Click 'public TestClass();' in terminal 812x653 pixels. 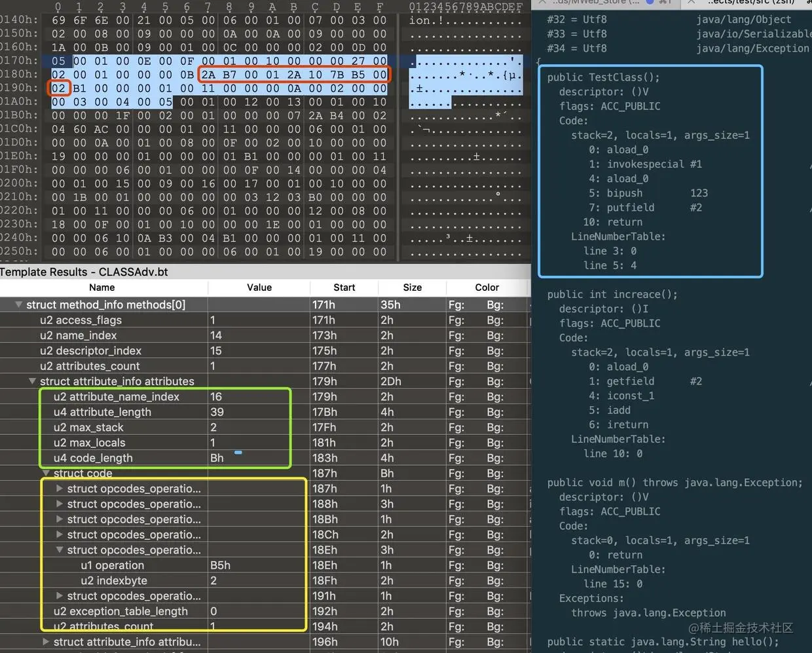click(x=603, y=77)
